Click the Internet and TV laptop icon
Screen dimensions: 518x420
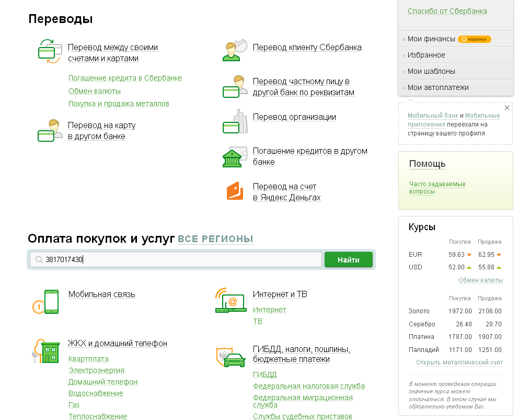231,300
